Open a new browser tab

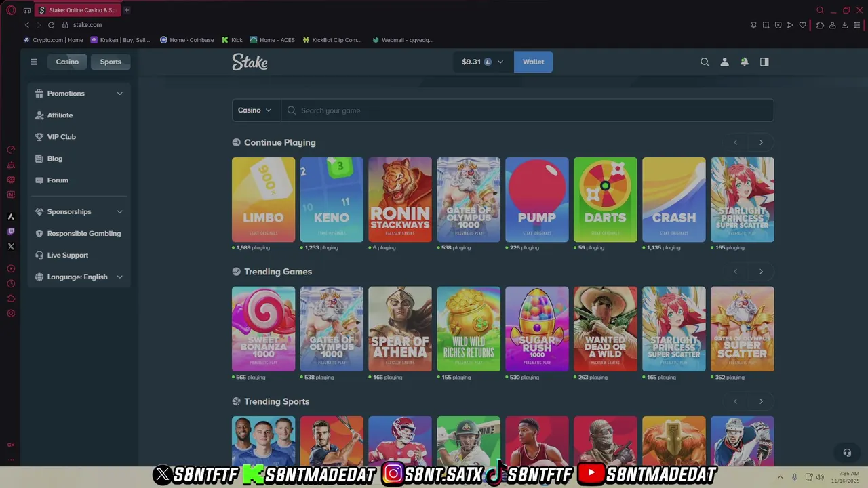(127, 10)
